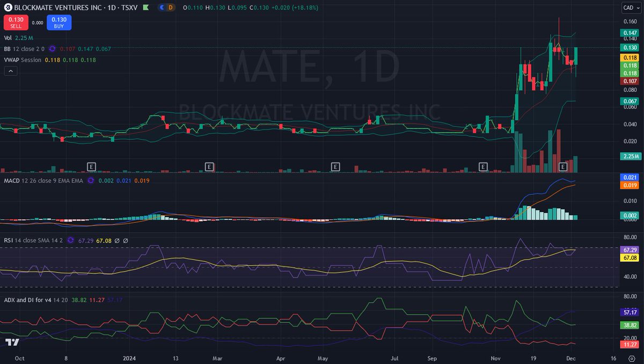This screenshot has height=364, width=644.
Task: Click the 0.147 upper band price label
Action: (630, 33)
